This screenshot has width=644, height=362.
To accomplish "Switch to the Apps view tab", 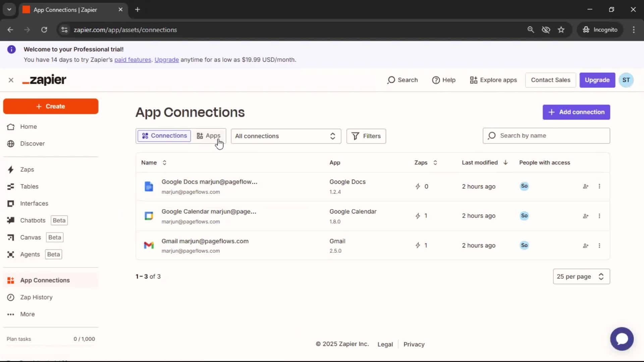I will point(208,136).
